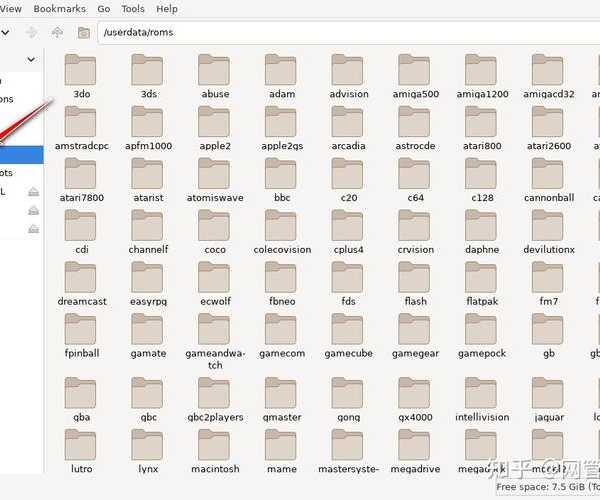Select the cannonball folder

[x=548, y=181]
